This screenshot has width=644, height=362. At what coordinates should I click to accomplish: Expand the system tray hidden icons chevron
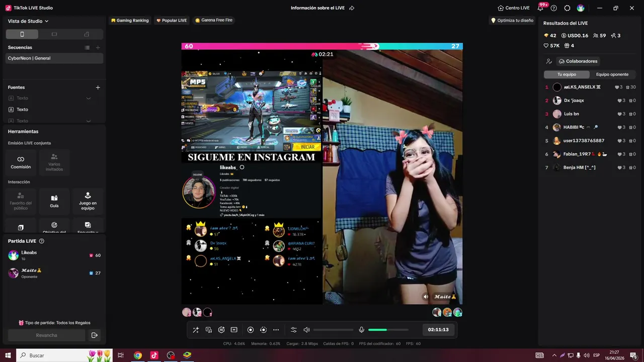[554, 355]
